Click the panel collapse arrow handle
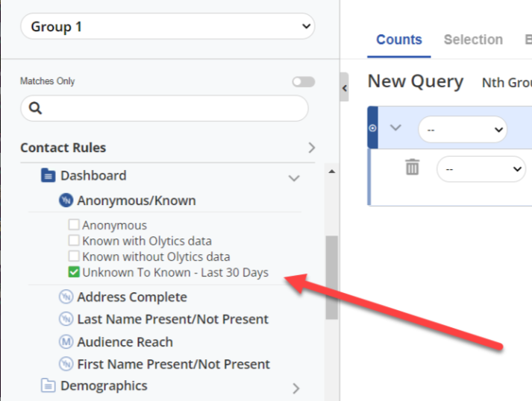 coord(344,88)
